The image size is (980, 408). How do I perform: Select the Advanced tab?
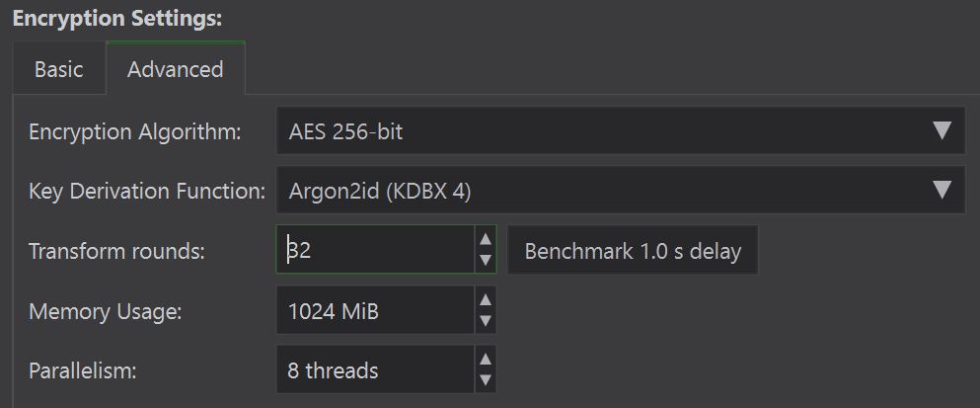175,70
